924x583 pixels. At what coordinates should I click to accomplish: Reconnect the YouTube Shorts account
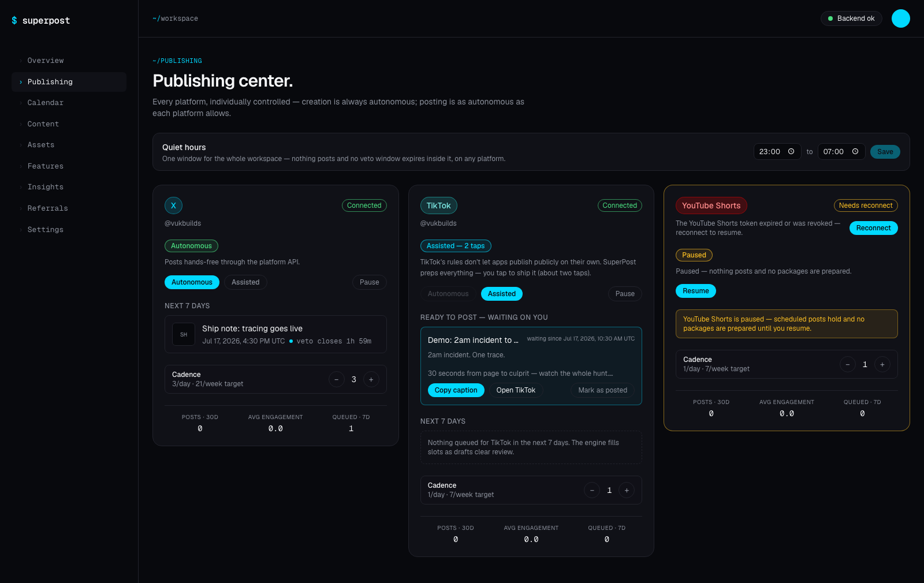[873, 228]
